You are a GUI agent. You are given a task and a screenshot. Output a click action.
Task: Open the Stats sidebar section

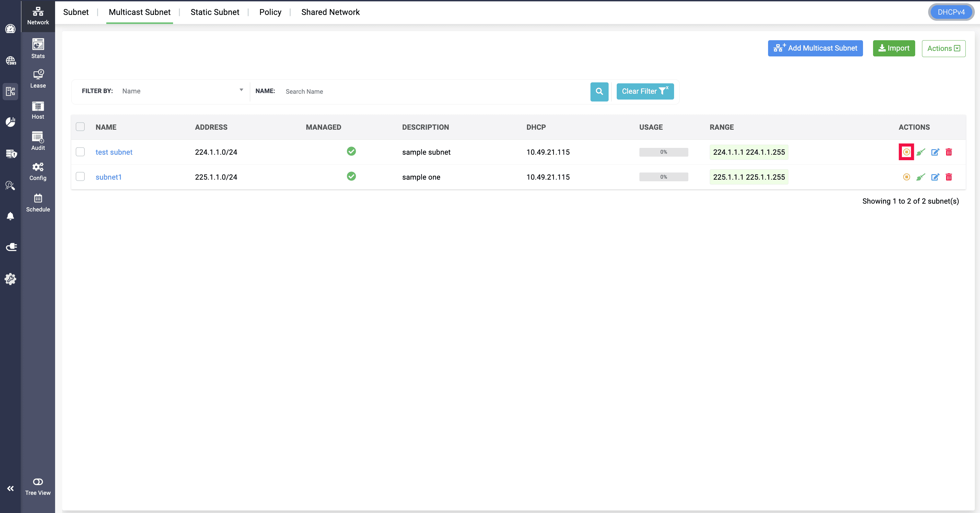pyautogui.click(x=38, y=49)
